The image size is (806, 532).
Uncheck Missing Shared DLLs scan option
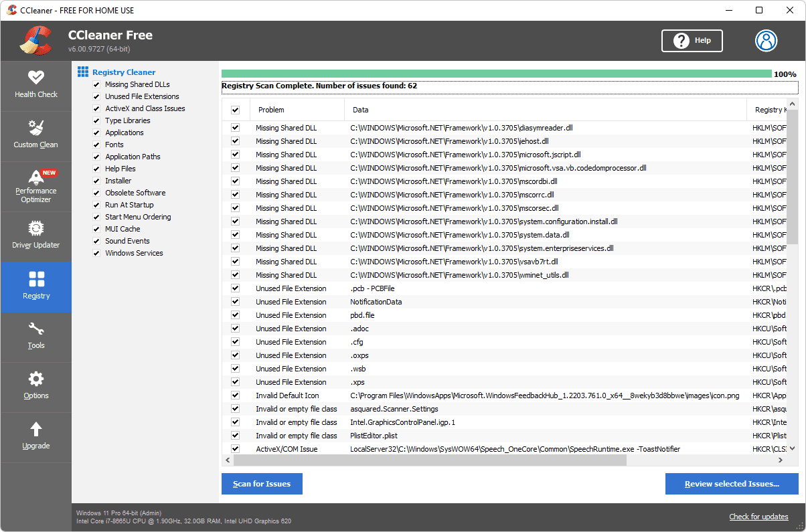point(96,84)
